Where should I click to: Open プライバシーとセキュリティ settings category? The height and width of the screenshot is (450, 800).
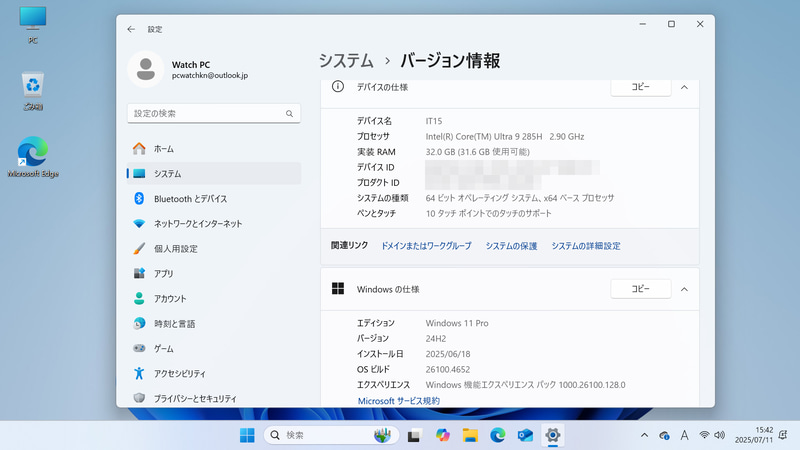[x=214, y=398]
